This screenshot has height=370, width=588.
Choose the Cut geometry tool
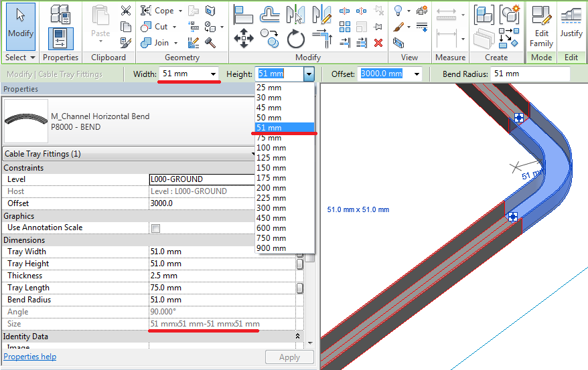coord(155,27)
